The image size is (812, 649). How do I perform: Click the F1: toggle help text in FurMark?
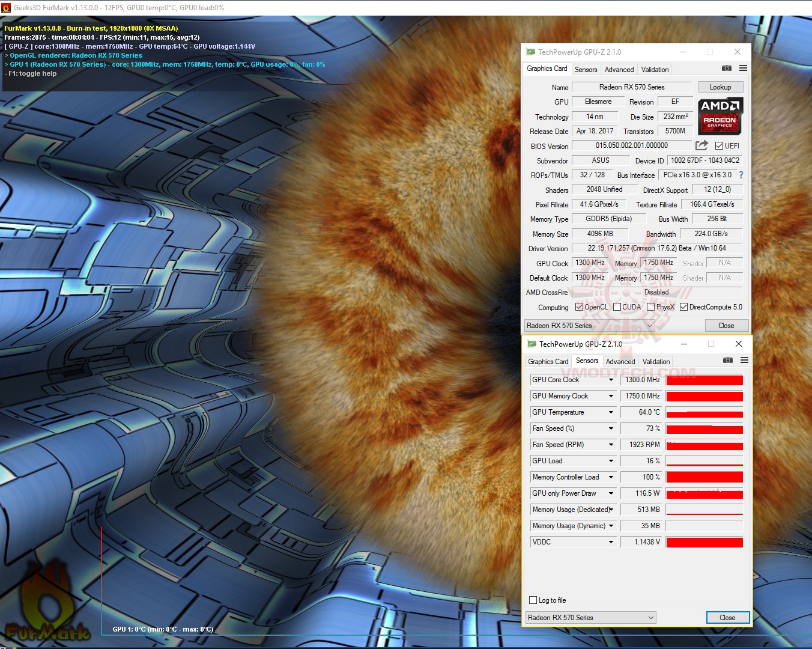coord(31,73)
